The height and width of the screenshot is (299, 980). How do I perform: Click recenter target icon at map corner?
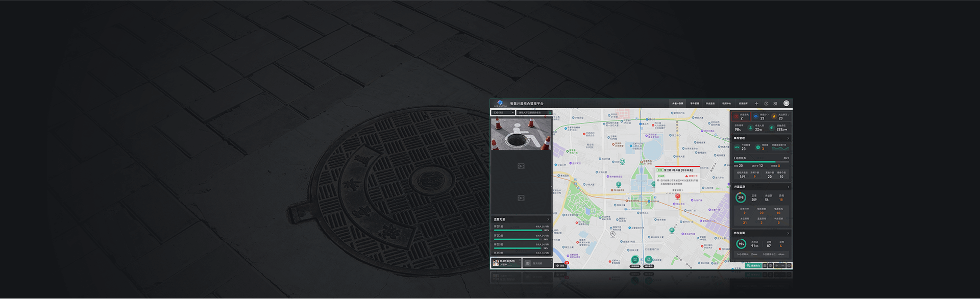[789, 265]
